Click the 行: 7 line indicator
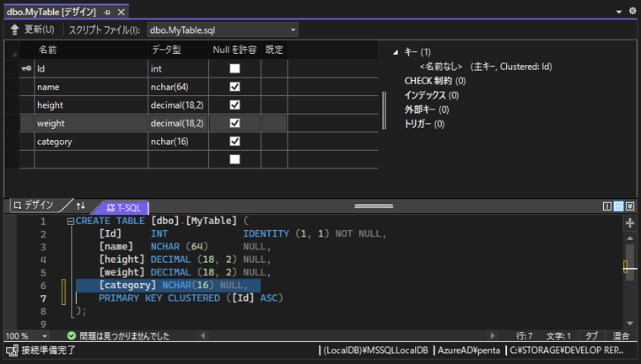 click(x=525, y=336)
